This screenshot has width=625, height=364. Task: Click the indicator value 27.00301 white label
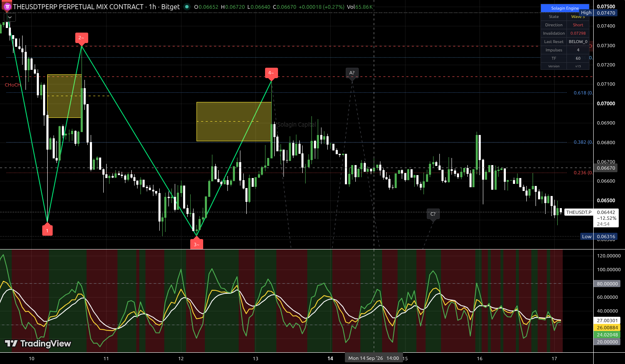click(x=607, y=321)
